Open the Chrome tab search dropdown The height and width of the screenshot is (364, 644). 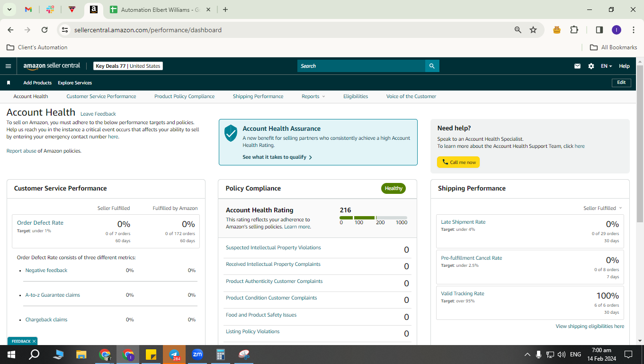pyautogui.click(x=9, y=9)
